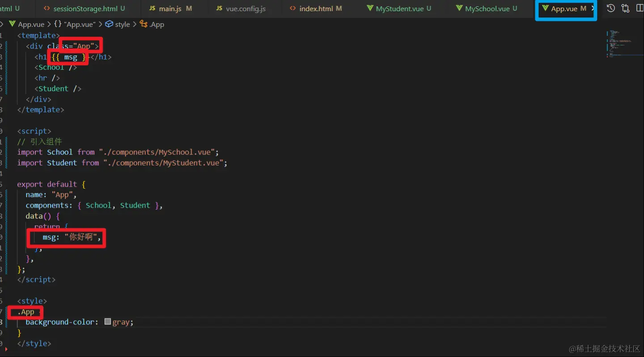Click the closing </style> tag
This screenshot has height=357, width=644.
(34, 344)
